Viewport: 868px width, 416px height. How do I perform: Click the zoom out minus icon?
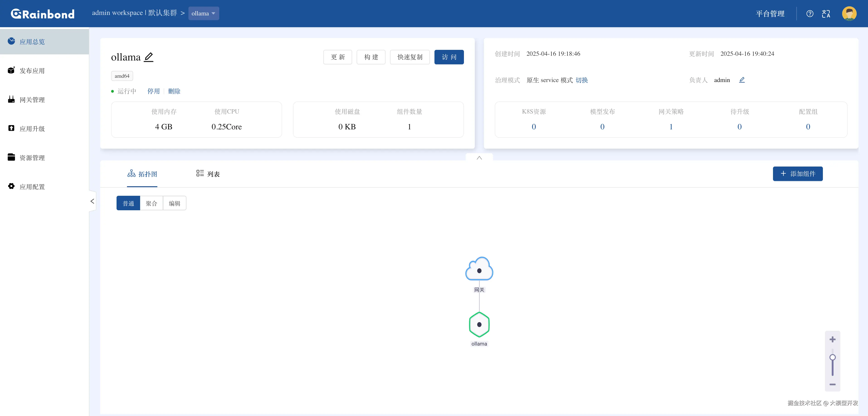click(832, 384)
